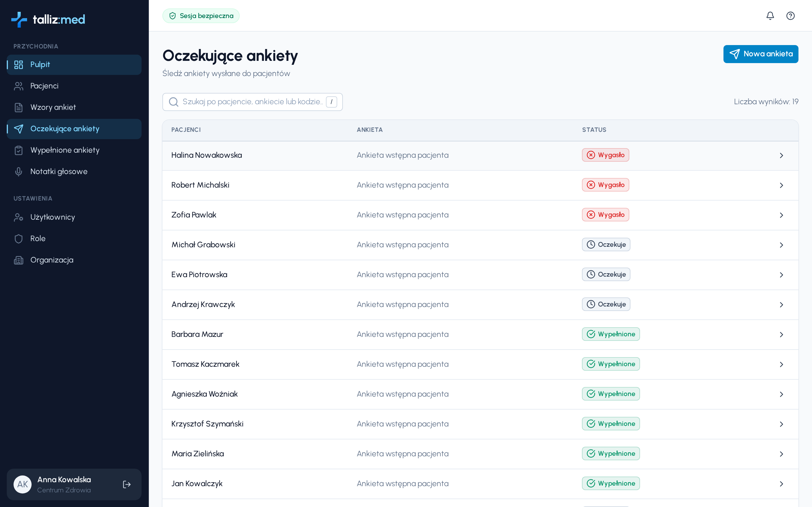
Task: Open the notifications bell icon
Action: pyautogui.click(x=770, y=16)
